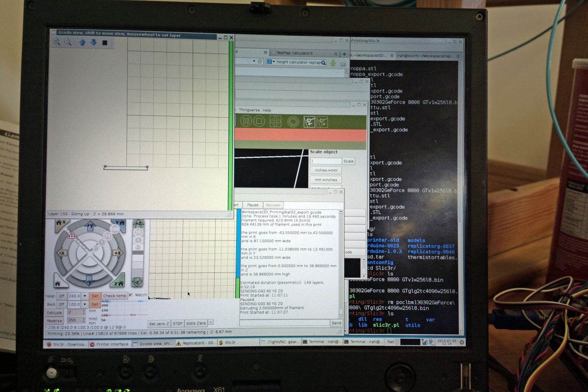Click the connect machine icon in ReplicatorG
Screen dimensions: 588x392
pos(309,121)
